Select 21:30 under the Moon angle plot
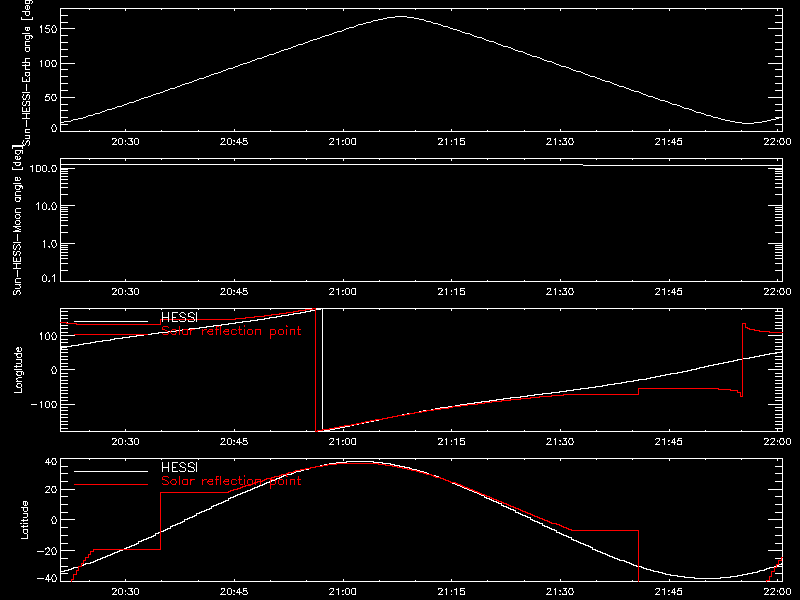Screen dimensions: 800x600 coord(560,291)
